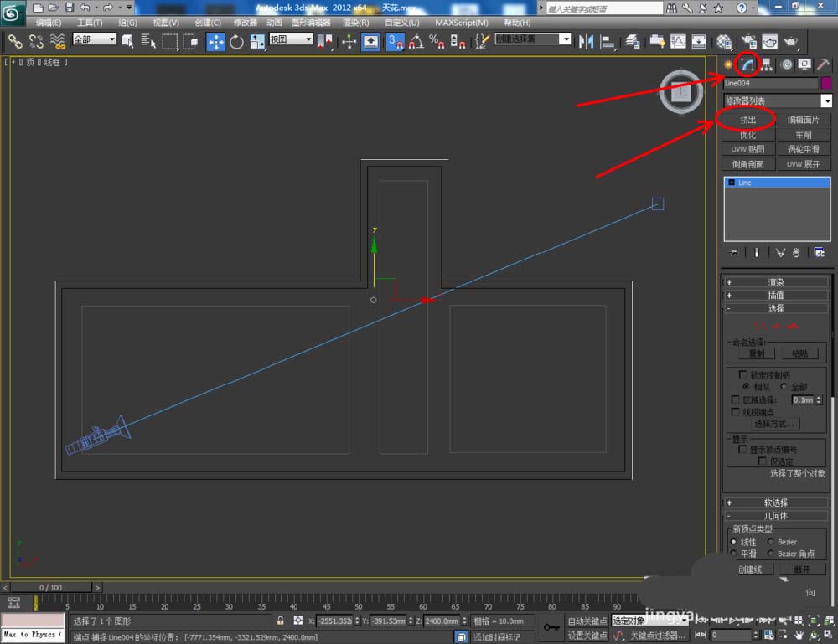The height and width of the screenshot is (644, 838).
Task: Open the Modify command panel tab
Action: pos(747,64)
